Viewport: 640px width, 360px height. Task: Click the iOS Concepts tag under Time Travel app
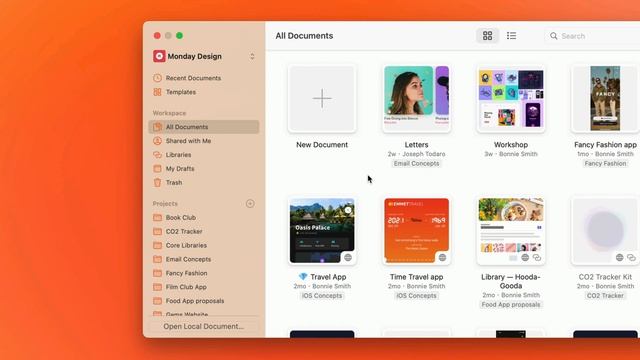[416, 296]
